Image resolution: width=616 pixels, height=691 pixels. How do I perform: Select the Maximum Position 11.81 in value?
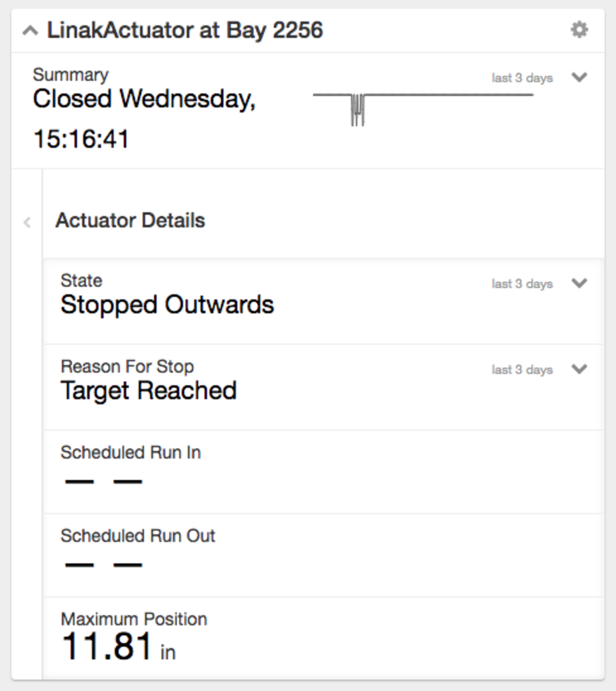point(118,647)
